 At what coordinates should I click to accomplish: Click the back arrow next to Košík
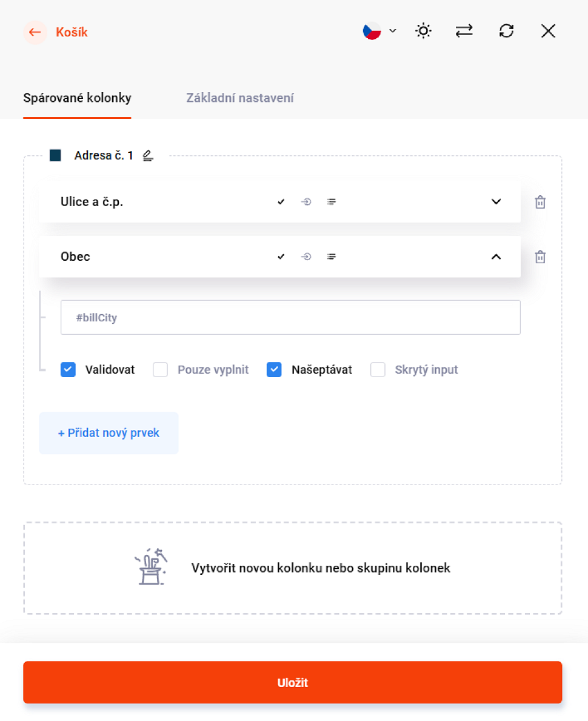coord(35,32)
